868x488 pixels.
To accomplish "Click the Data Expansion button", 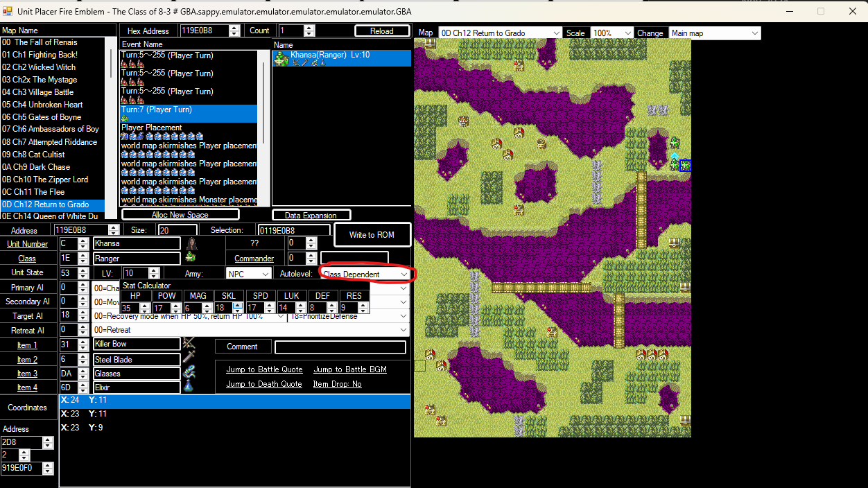I will point(311,215).
